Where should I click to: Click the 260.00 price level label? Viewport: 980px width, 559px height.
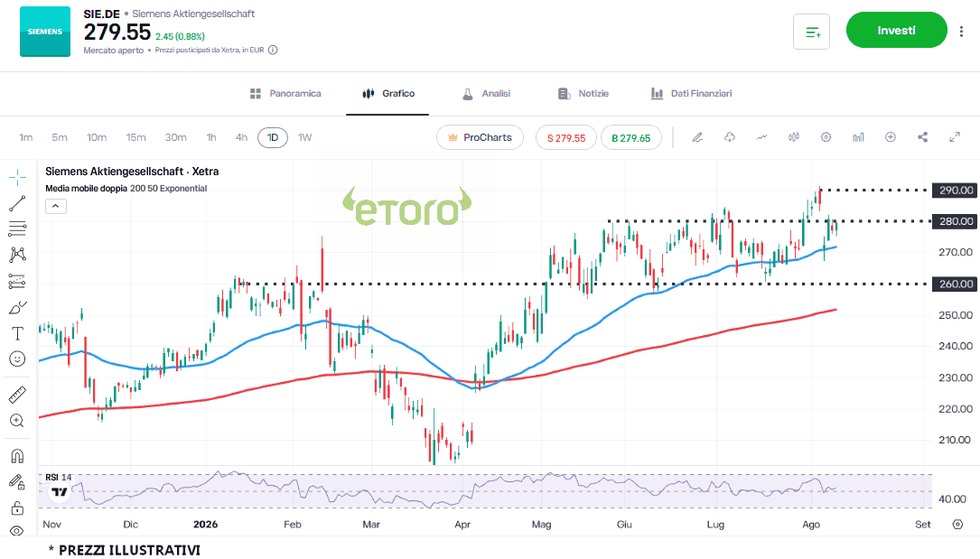[955, 284]
